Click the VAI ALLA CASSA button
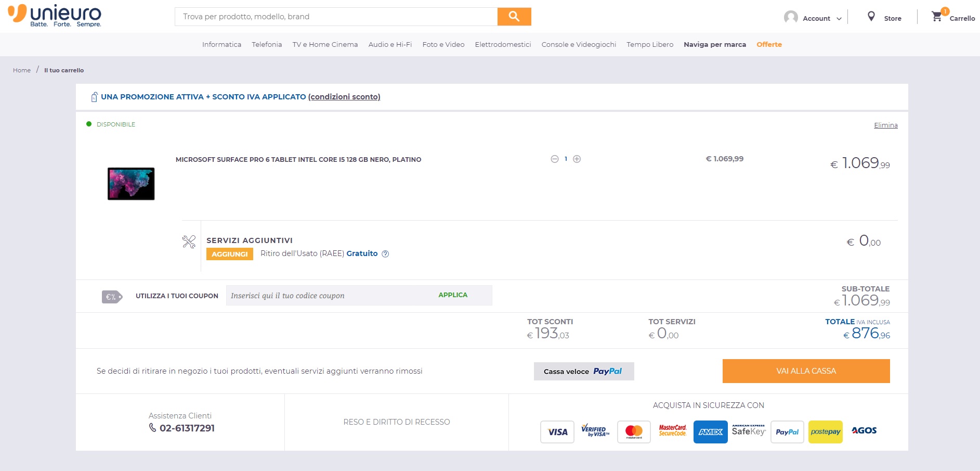Viewport: 980px width, 471px height. pyautogui.click(x=806, y=371)
